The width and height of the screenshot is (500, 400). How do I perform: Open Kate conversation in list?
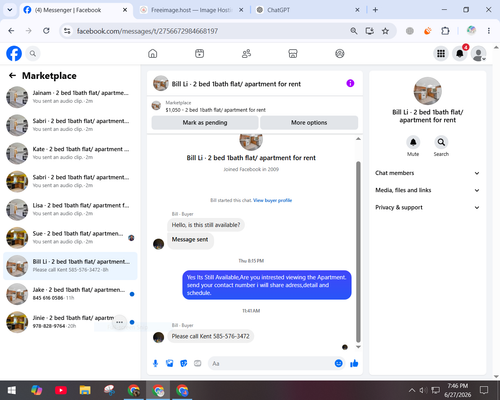pos(70,153)
